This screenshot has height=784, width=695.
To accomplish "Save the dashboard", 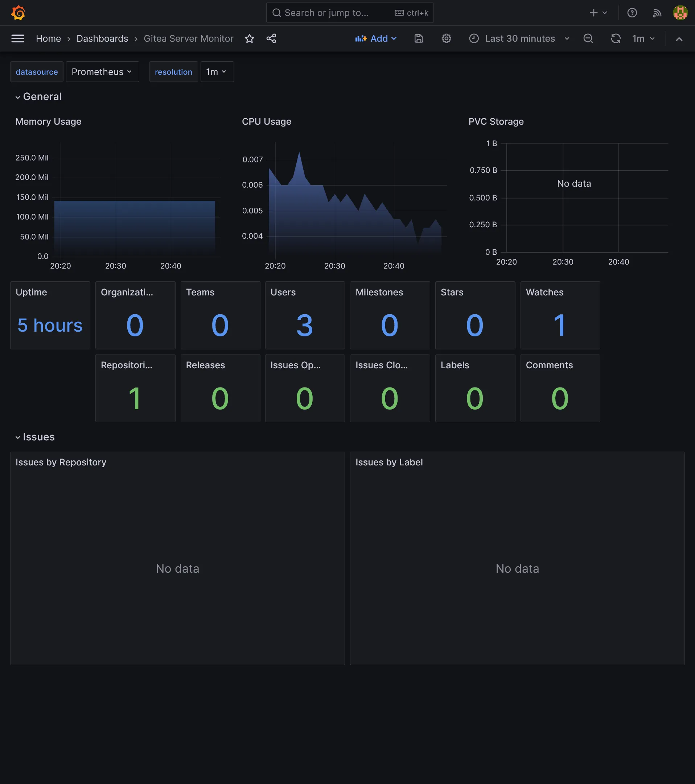I will [419, 38].
